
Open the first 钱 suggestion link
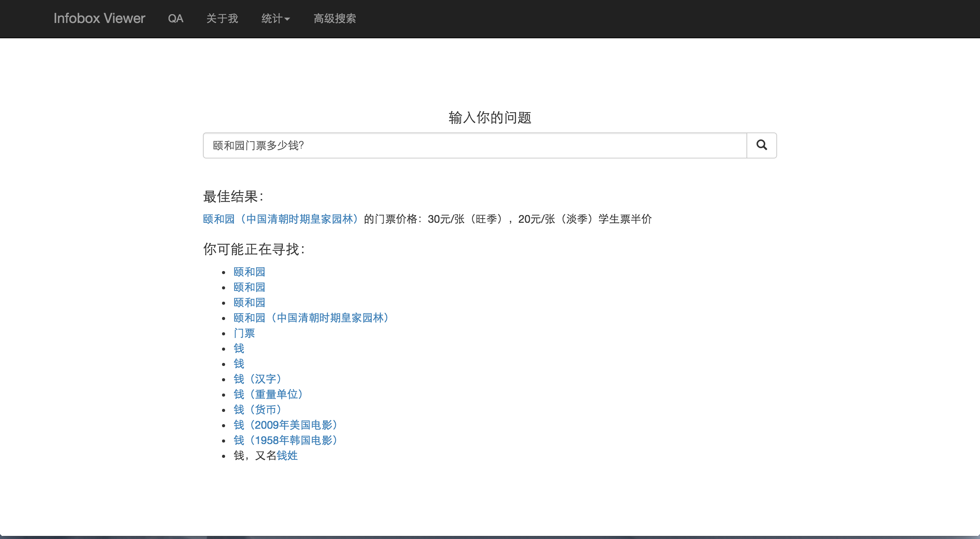pyautogui.click(x=239, y=348)
